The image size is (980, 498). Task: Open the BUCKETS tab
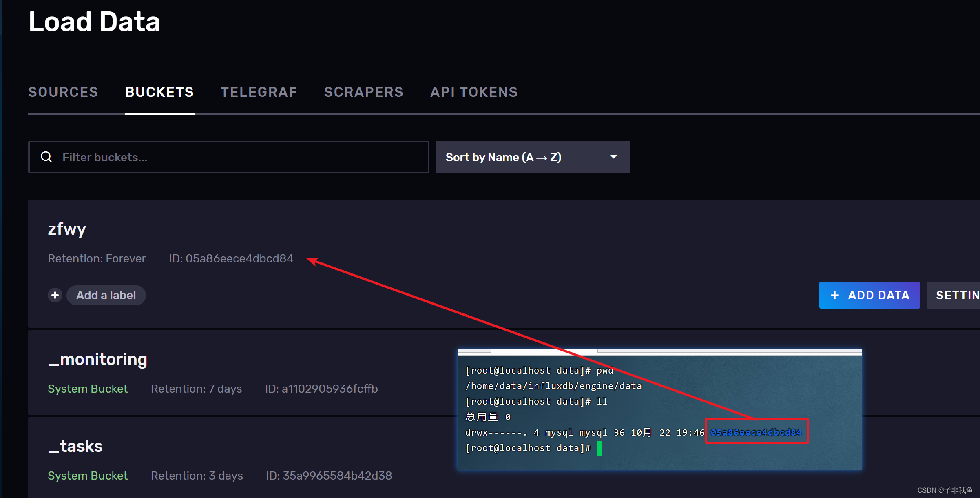(159, 92)
